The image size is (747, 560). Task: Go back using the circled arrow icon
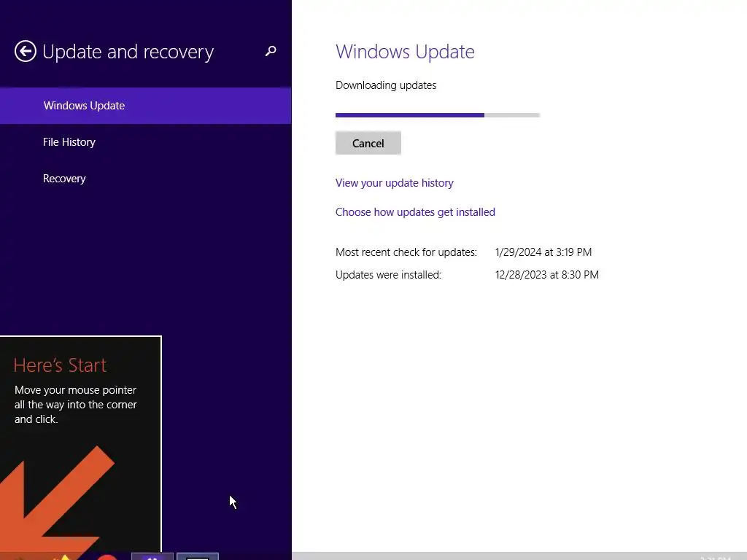[x=26, y=51]
